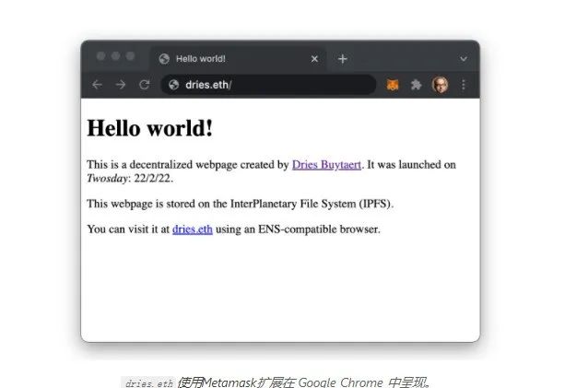Click the browser back arrow
Viewport: 588px width, 388px height.
tap(97, 85)
